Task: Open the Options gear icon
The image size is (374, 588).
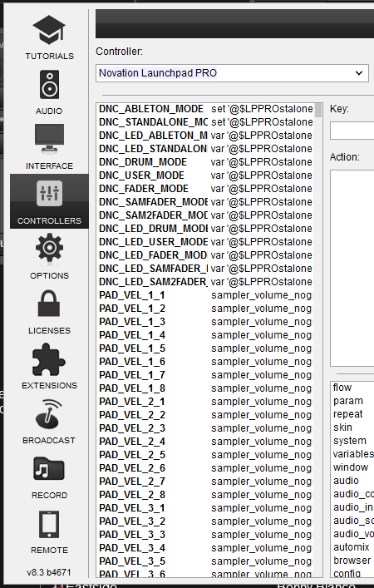Action: pos(49,248)
